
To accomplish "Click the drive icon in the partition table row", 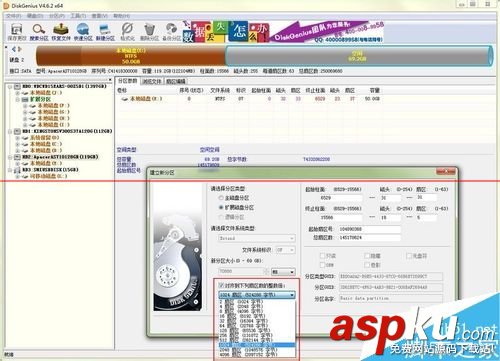I will coord(125,99).
